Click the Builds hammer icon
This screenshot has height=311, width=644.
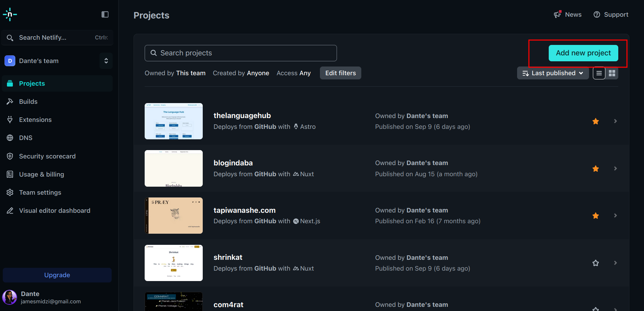click(x=10, y=101)
